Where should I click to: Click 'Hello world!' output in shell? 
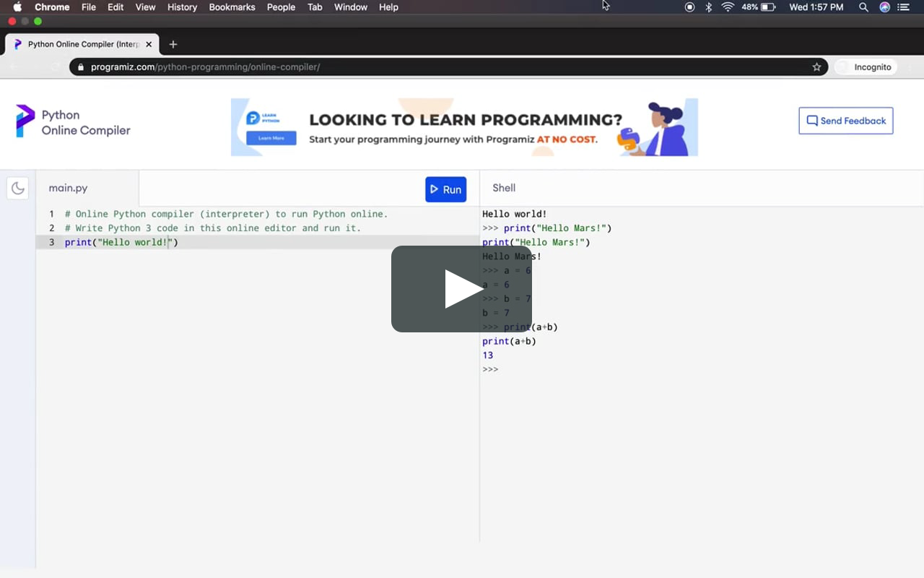click(515, 214)
